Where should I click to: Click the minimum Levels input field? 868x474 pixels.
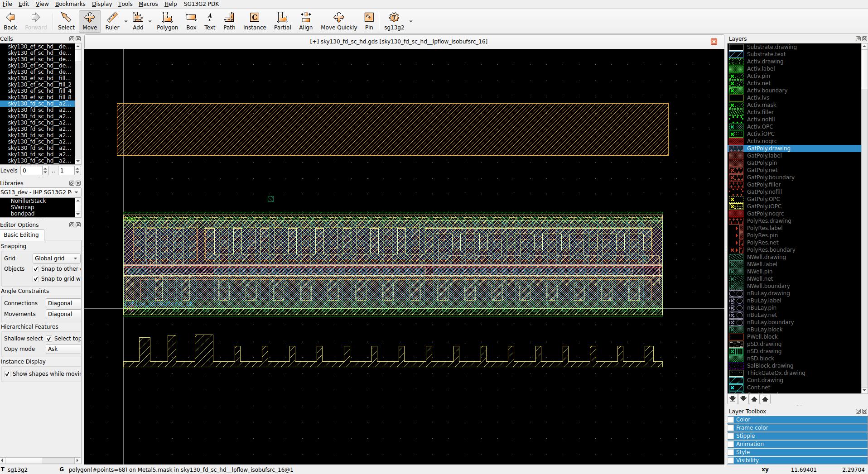coord(31,171)
